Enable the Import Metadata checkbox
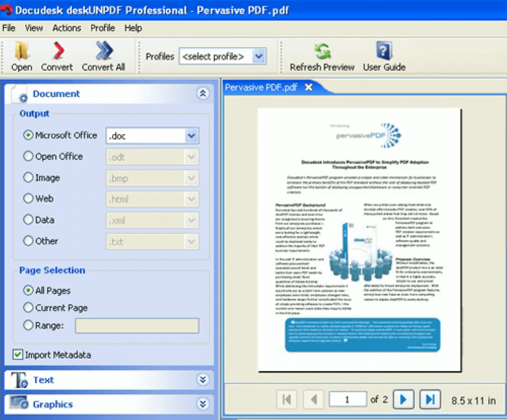507x420 pixels. tap(17, 355)
